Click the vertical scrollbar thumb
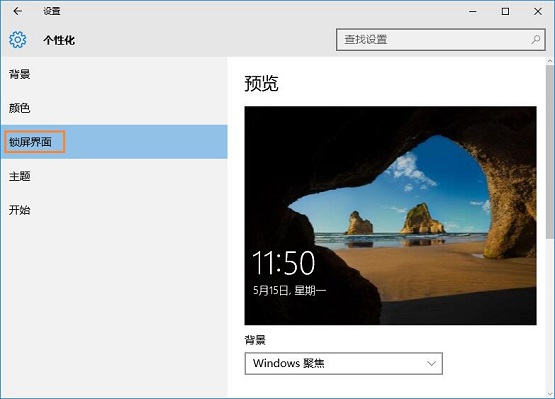The image size is (555, 399). (x=550, y=152)
